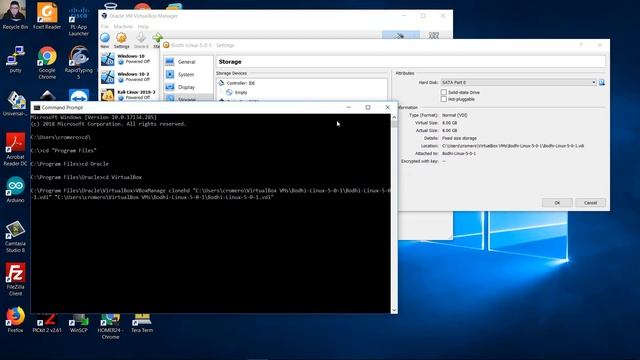Open the Camtasia Studio 8 shortcut
Screen dimensions: 640x360
click(x=15, y=236)
